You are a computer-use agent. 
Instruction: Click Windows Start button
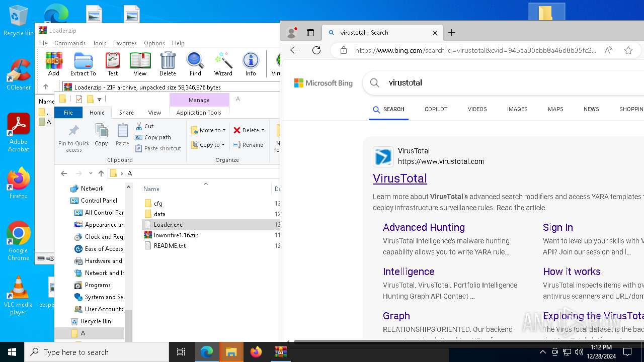(12, 352)
